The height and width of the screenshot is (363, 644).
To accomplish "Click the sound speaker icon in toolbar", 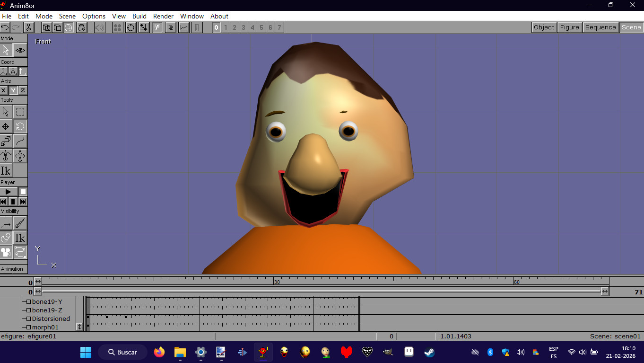I will [99, 27].
